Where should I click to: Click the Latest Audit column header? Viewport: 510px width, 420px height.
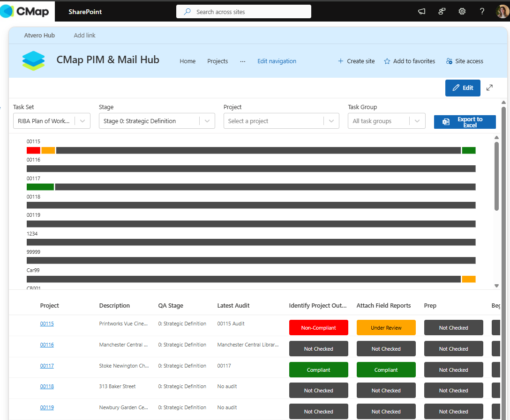click(x=233, y=306)
